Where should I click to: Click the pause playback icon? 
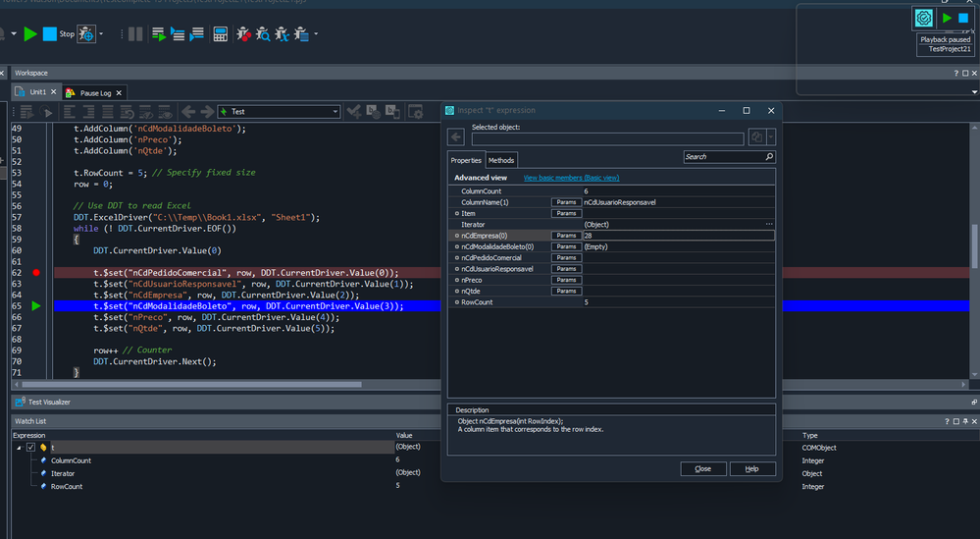tap(135, 34)
